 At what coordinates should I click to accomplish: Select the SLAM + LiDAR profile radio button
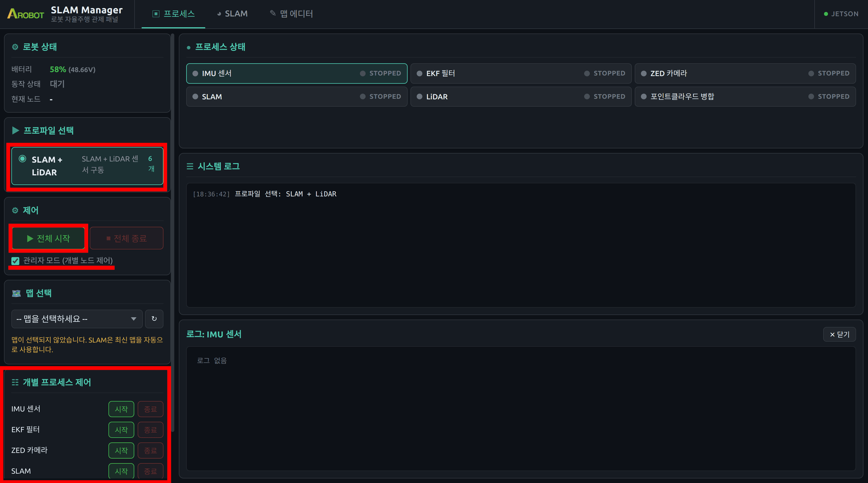tap(23, 159)
